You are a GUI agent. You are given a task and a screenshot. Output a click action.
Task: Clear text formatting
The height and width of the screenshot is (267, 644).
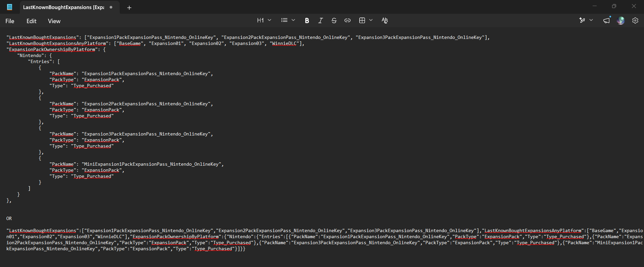[x=384, y=20]
